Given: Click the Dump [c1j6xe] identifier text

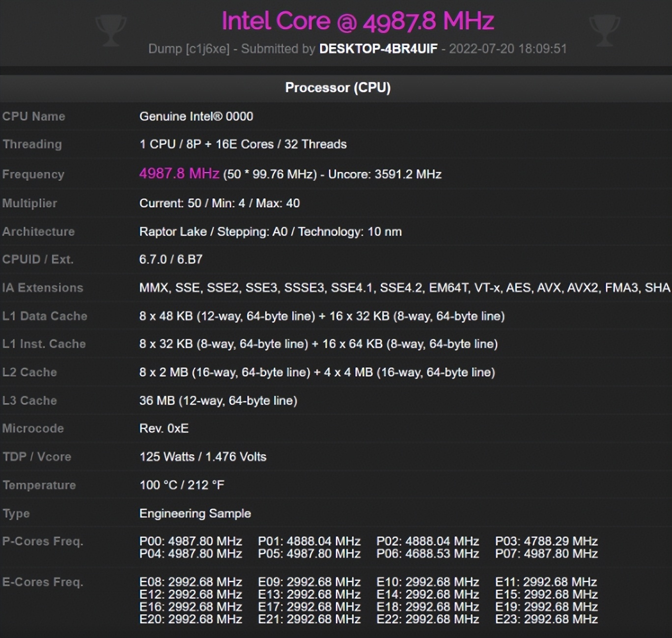Looking at the screenshot, I should click(x=189, y=49).
